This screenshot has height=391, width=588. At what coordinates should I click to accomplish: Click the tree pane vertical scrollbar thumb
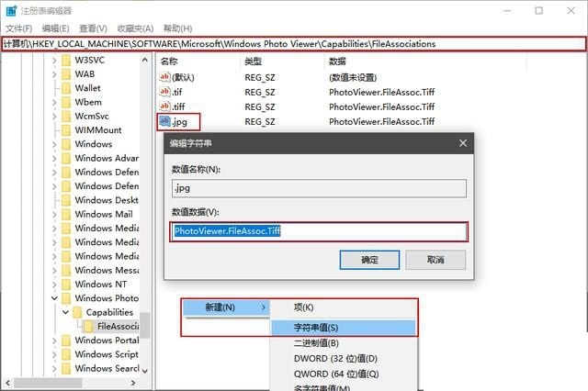(145, 325)
